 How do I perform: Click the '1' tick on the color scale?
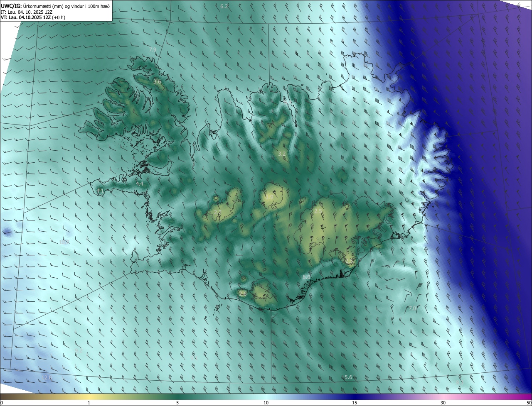click(89, 403)
